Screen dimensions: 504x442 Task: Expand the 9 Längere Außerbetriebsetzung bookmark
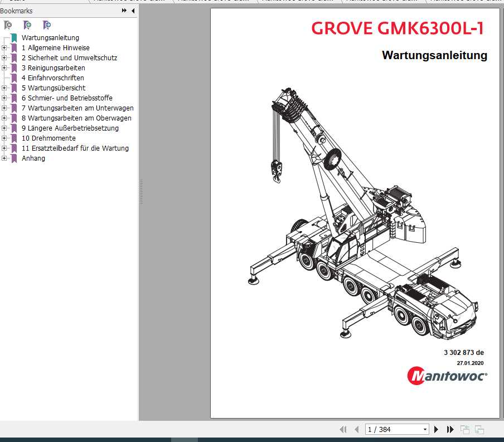[x=4, y=128]
